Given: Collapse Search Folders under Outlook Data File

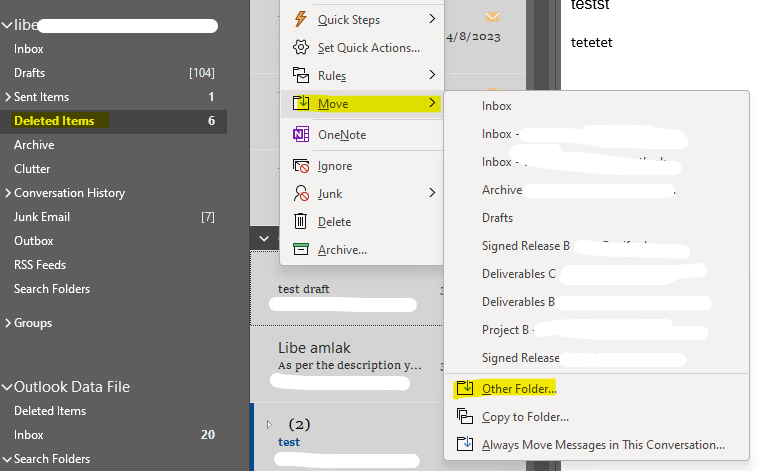Looking at the screenshot, I should pos(7,459).
